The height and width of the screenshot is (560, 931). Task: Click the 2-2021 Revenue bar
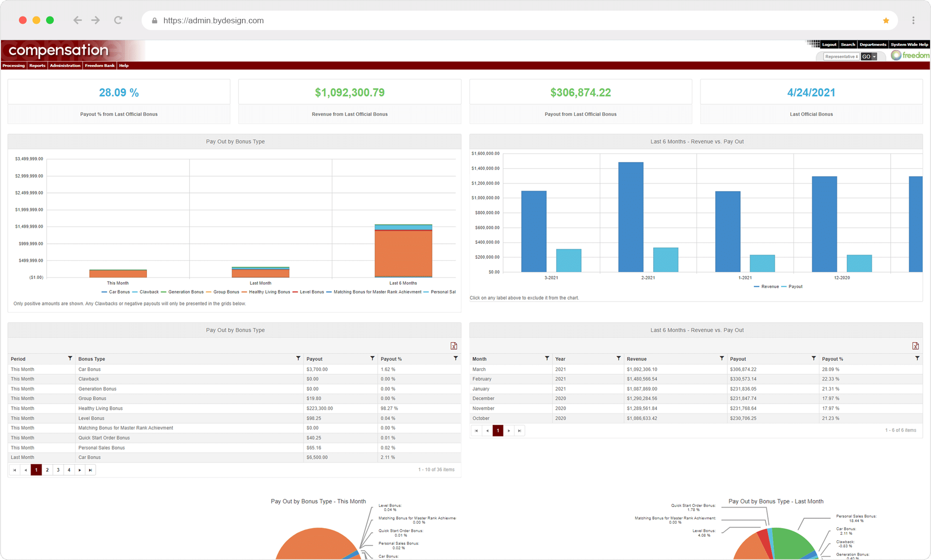tap(631, 217)
